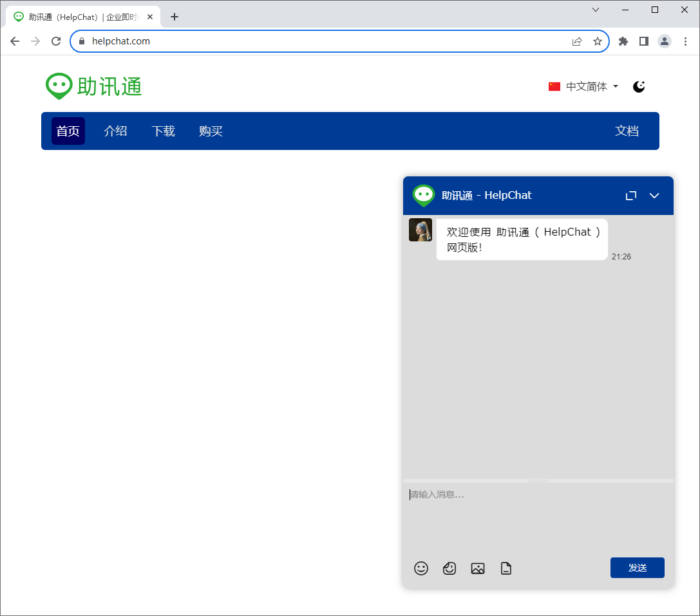Attach a file using document icon

tap(506, 568)
